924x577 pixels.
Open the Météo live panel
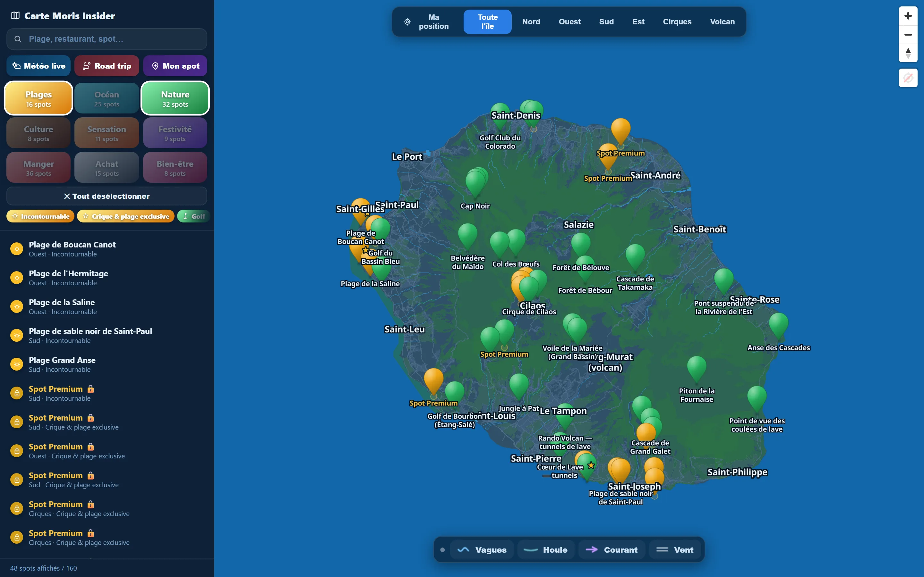(x=38, y=66)
